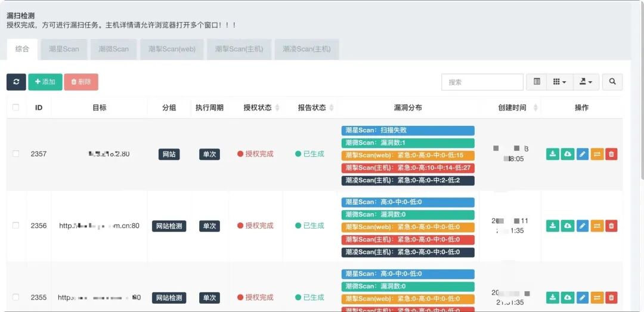Tick checkbox for row 2355
The width and height of the screenshot is (644, 312).
click(x=16, y=297)
